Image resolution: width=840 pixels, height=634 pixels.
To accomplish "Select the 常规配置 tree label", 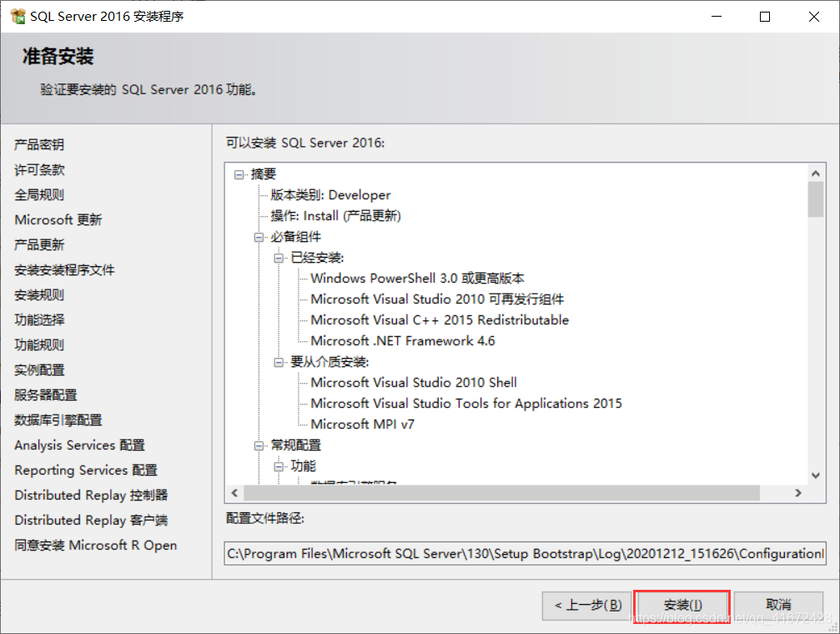I will click(x=296, y=445).
